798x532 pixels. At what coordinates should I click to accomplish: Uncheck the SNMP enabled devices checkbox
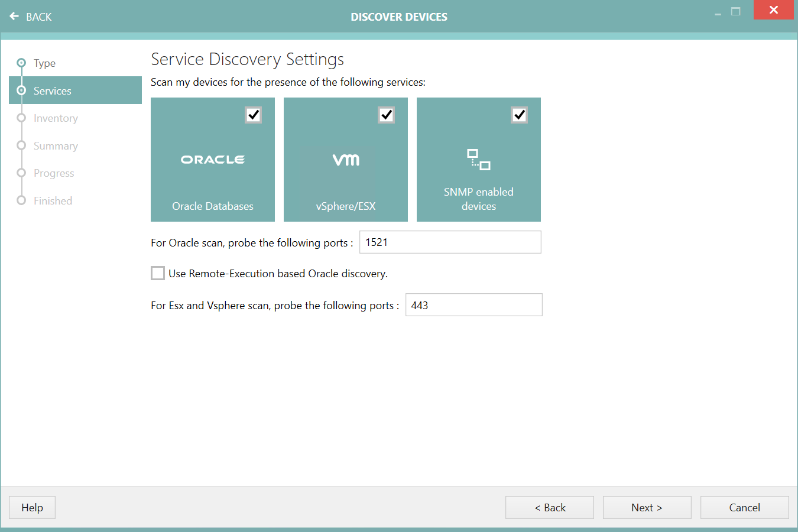[520, 115]
